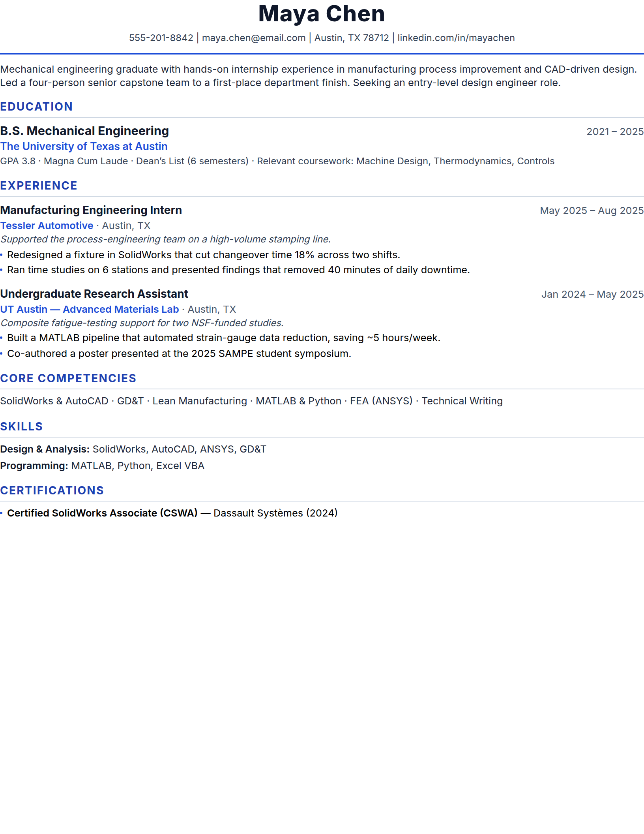Click the Programming skills line

102,466
